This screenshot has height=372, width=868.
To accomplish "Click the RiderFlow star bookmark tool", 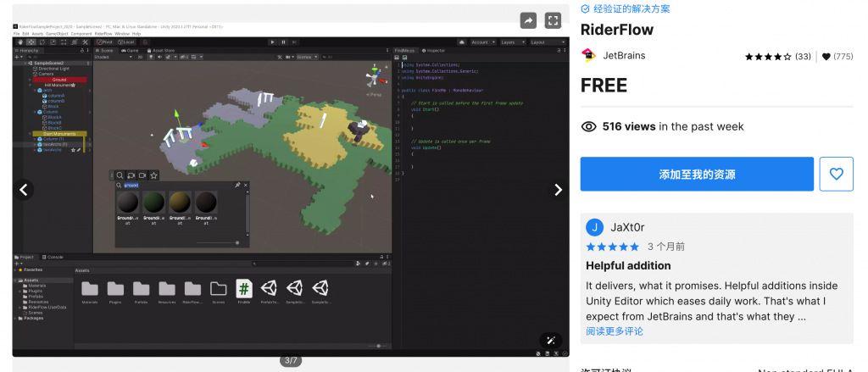I will [154, 175].
